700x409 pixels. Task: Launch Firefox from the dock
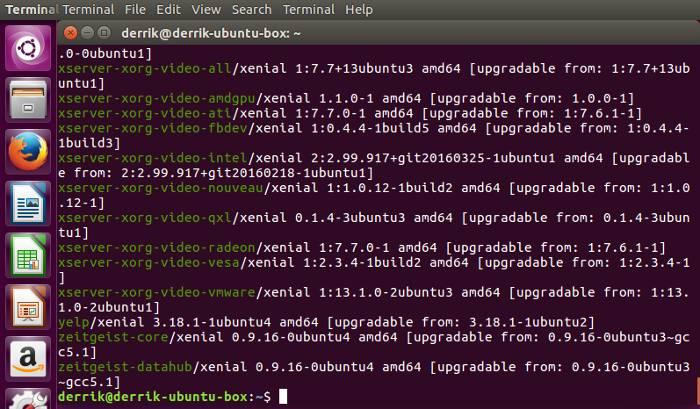tap(28, 152)
